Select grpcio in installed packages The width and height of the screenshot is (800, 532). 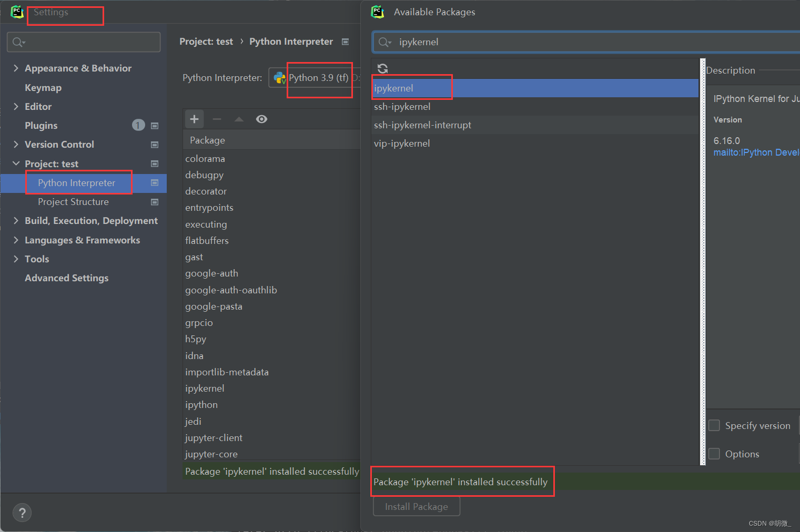click(x=271, y=323)
